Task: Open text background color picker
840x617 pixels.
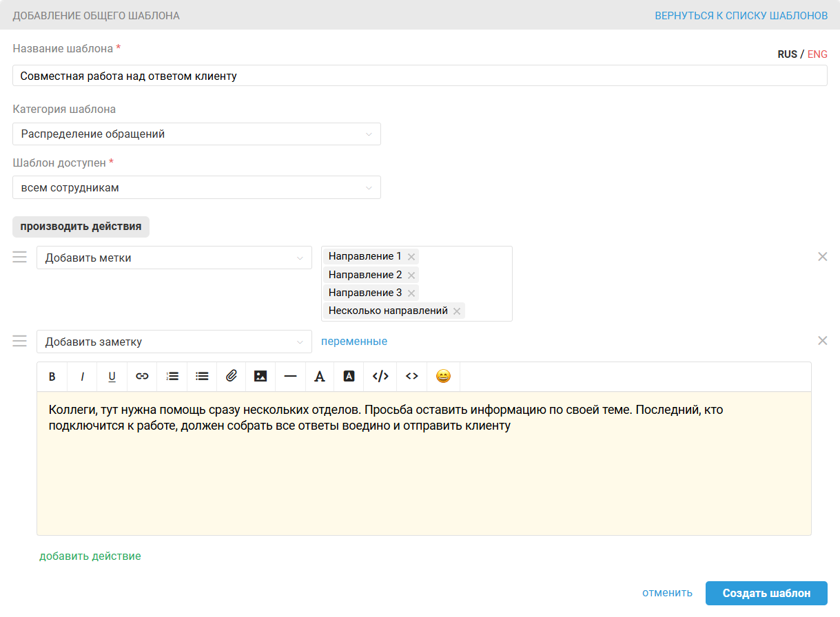Action: point(349,377)
